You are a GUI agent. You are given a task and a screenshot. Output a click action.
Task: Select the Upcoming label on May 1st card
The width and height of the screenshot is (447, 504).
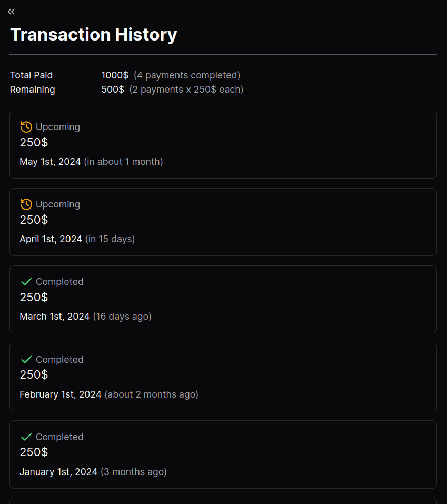point(58,126)
